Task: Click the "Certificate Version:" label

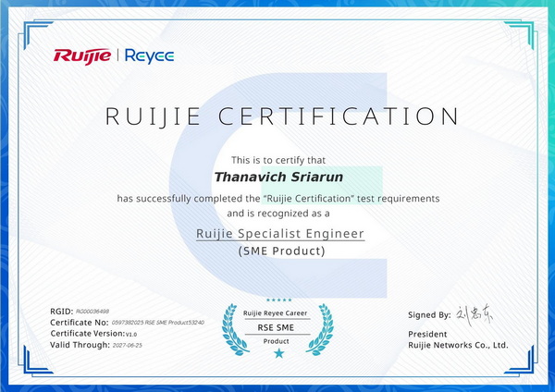Action: click(x=88, y=334)
